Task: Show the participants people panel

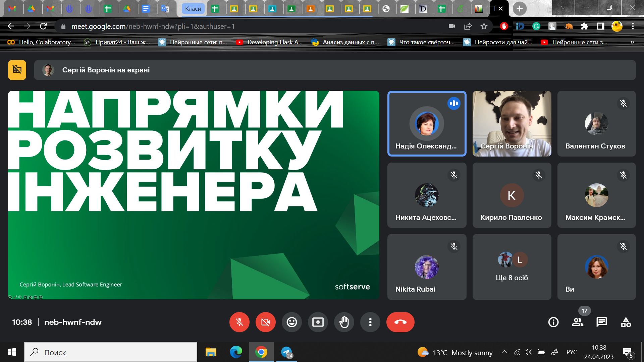Action: coord(577,322)
